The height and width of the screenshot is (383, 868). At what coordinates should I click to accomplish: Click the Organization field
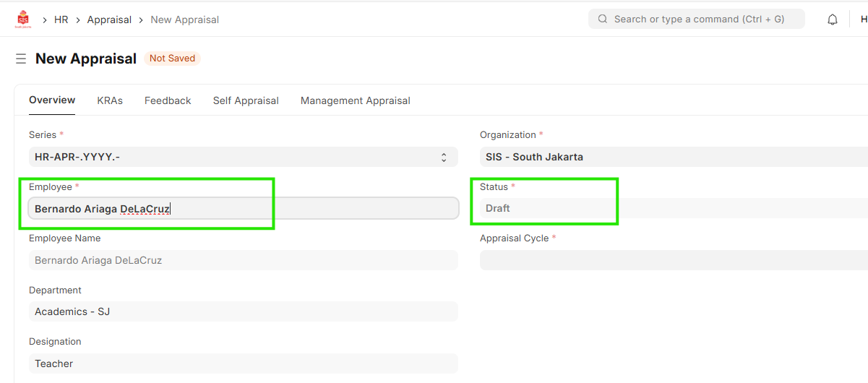[x=672, y=157]
